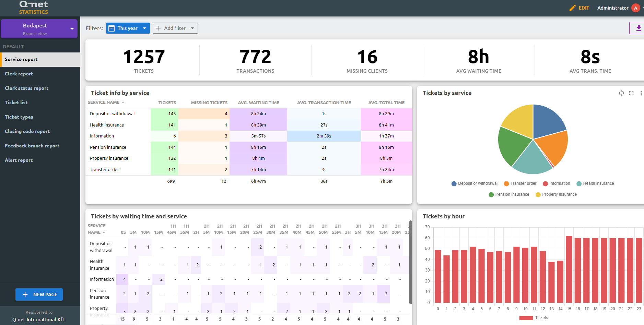Click the vertical scrollbar in waiting time table
The width and height of the screenshot is (644, 325).
410,262
